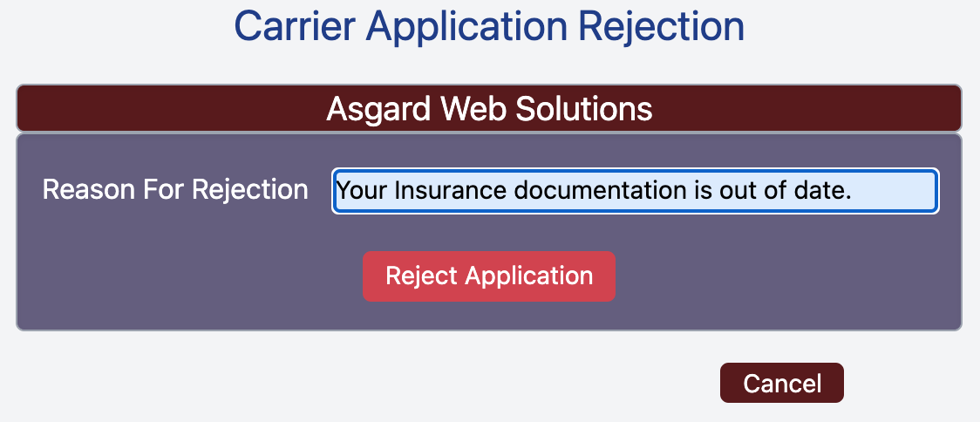The height and width of the screenshot is (422, 980).
Task: Click the Carrier Application Rejection page title
Action: pyautogui.click(x=489, y=26)
